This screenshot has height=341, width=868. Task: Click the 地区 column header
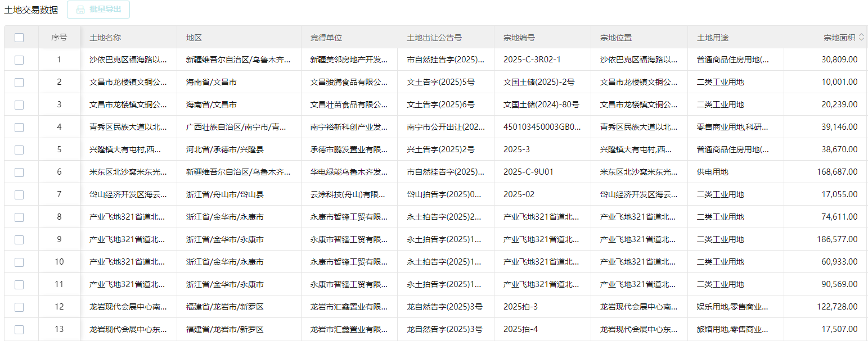(194, 38)
